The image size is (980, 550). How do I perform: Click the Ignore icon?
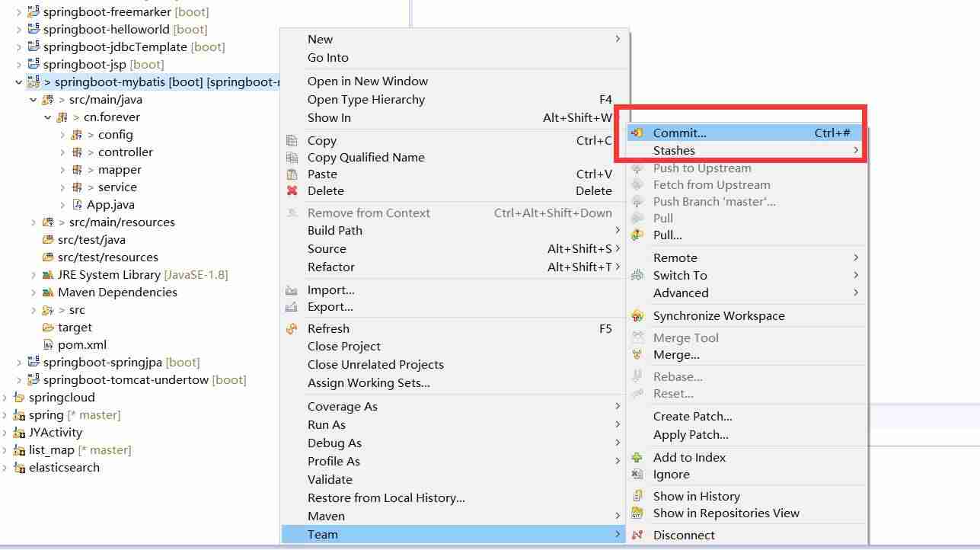[637, 475]
